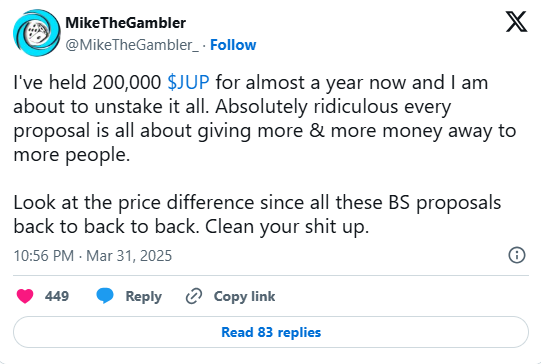Click the 449 likes count
The width and height of the screenshot is (541, 364).
tap(57, 296)
